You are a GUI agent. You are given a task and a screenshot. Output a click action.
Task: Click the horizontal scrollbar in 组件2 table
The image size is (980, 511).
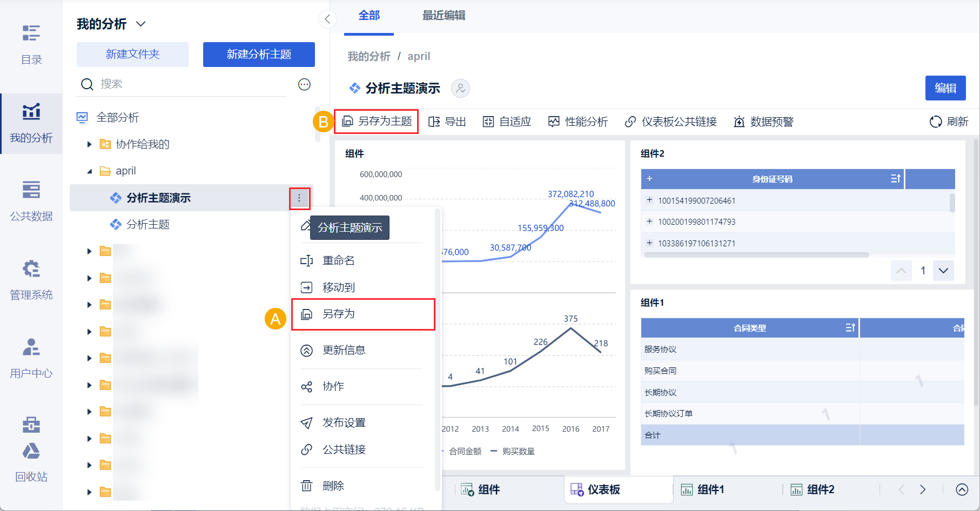click(756, 255)
